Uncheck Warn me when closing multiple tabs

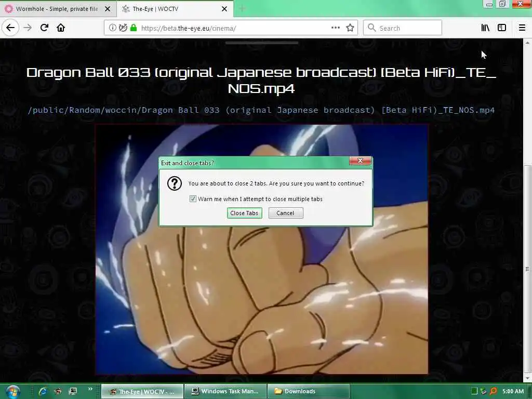(x=193, y=199)
